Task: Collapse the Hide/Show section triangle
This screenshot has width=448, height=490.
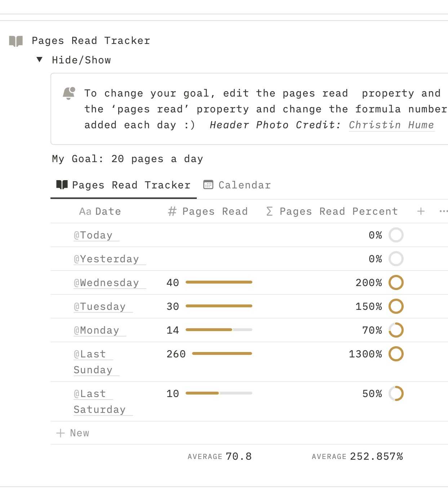Action: tap(39, 60)
